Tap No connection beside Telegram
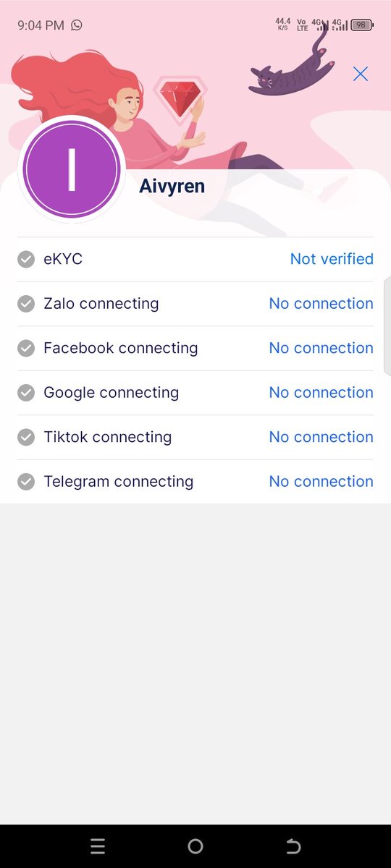 pyautogui.click(x=321, y=482)
